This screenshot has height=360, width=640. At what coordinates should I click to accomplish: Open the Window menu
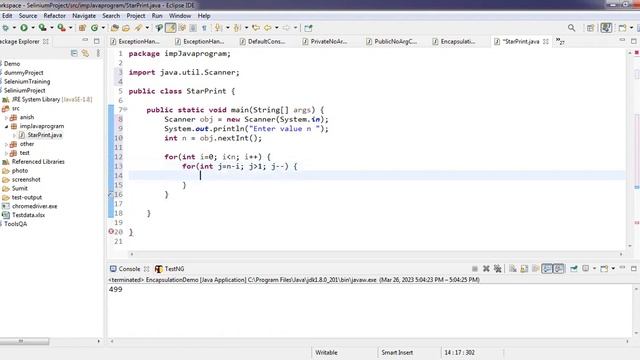(x=180, y=16)
